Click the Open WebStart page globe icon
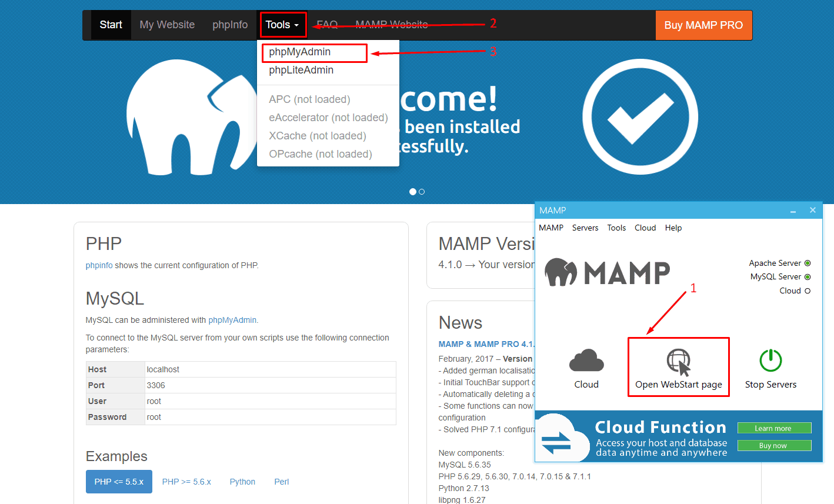The height and width of the screenshot is (504, 834). click(x=678, y=361)
